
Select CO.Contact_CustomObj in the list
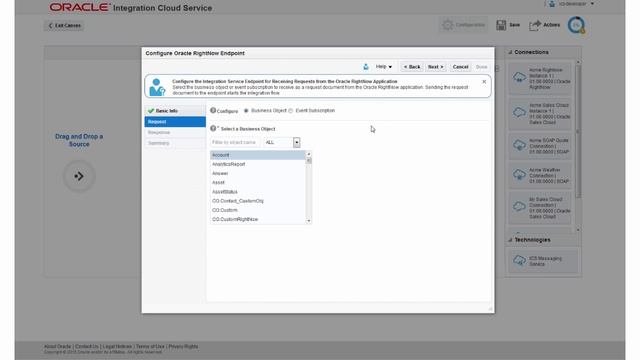(x=258, y=201)
